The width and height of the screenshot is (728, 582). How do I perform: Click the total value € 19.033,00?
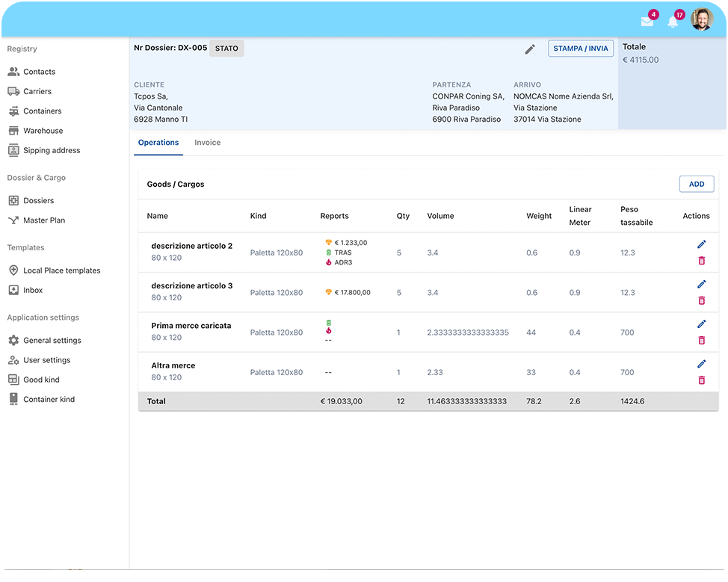pos(342,401)
